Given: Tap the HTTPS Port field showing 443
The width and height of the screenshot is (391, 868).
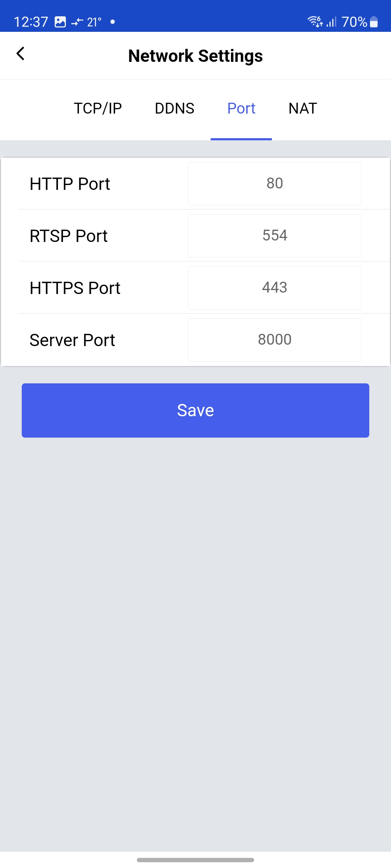Looking at the screenshot, I should (274, 288).
